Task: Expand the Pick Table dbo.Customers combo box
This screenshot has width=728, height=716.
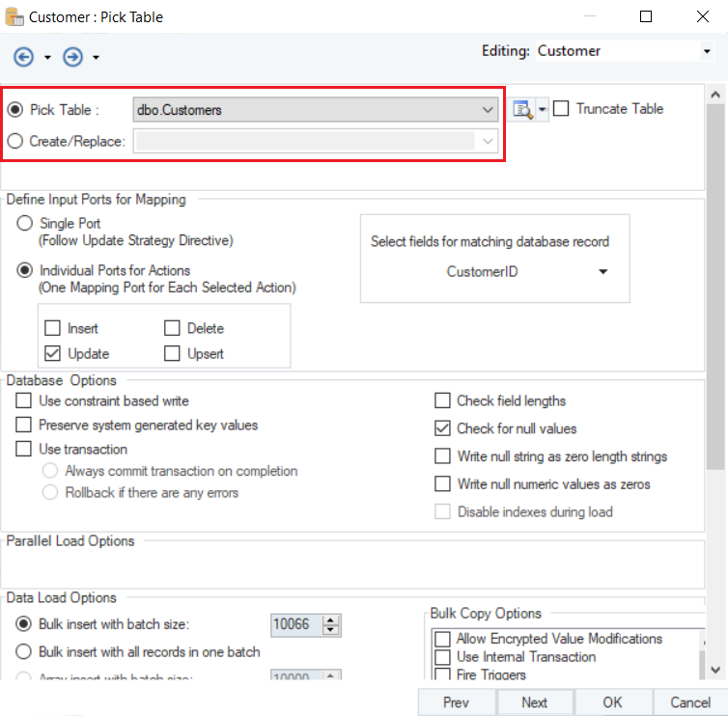Action: pyautogui.click(x=488, y=110)
